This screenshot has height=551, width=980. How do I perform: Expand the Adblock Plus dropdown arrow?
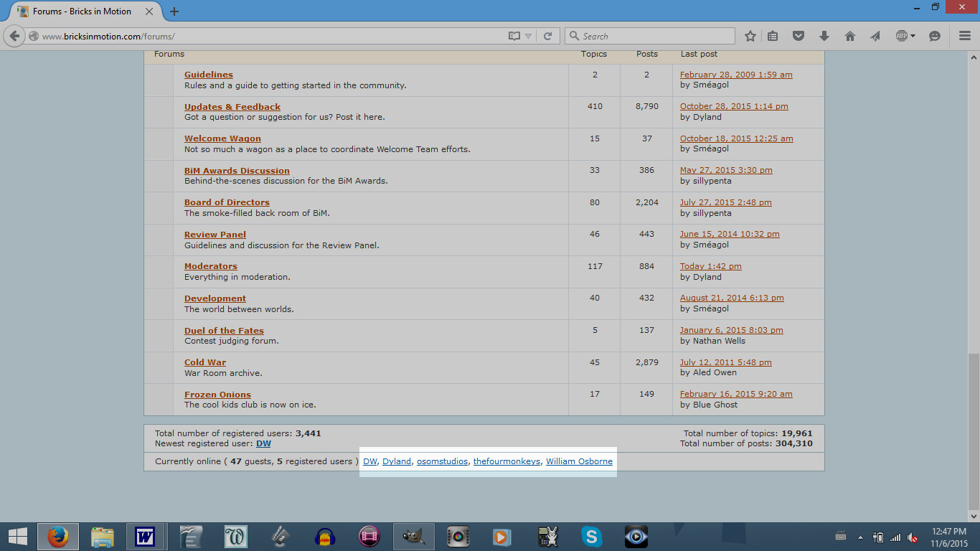pos(913,36)
